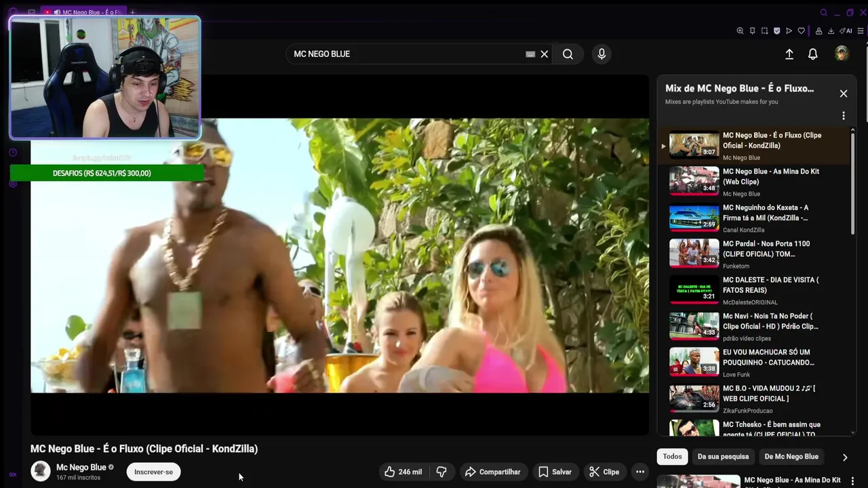868x488 pixels.
Task: Open the YouTube account avatar
Action: pos(842,54)
